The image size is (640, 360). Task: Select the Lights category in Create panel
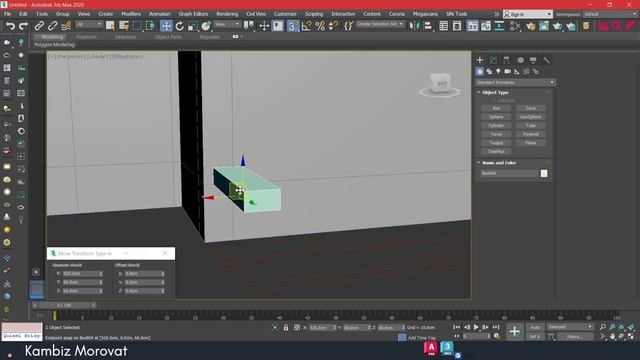498,71
